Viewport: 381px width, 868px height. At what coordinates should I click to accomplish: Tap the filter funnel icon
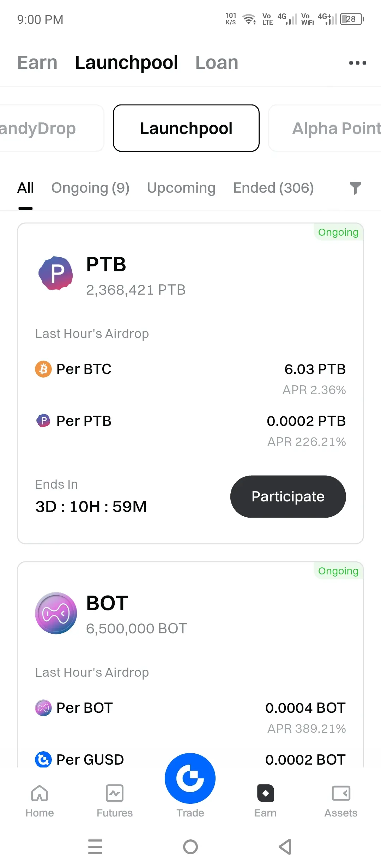[355, 188]
